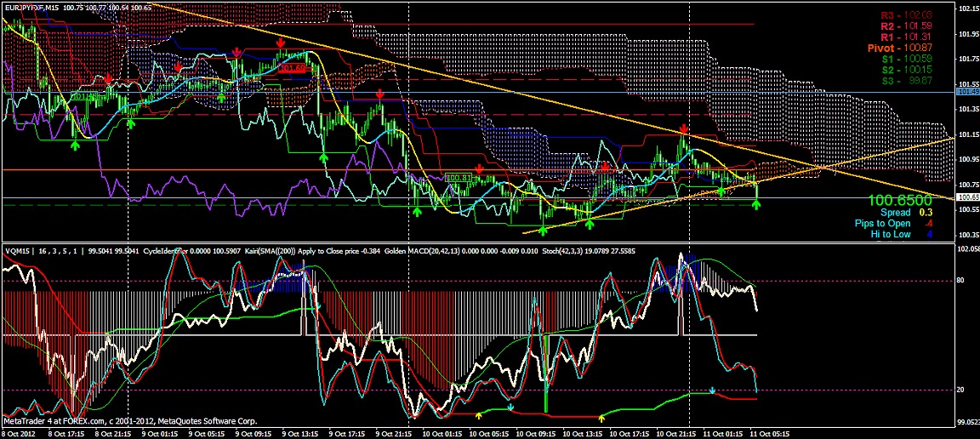Select red arrow touching descending yellow trendline
The height and width of the screenshot is (439, 980).
pos(683,129)
